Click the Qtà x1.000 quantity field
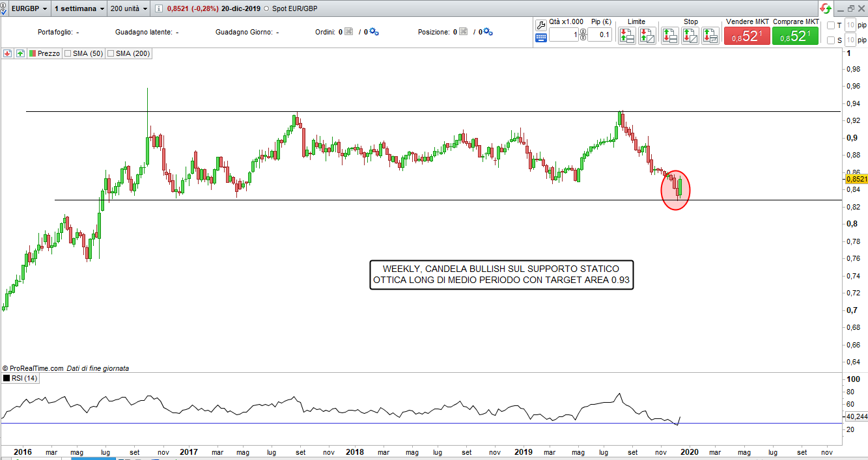The width and height of the screenshot is (868, 460). (x=564, y=35)
